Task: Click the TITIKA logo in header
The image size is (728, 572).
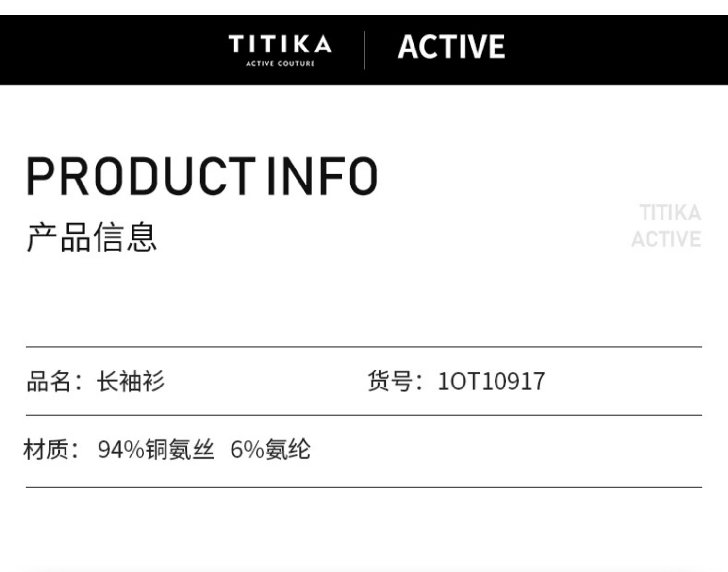Action: tap(280, 44)
